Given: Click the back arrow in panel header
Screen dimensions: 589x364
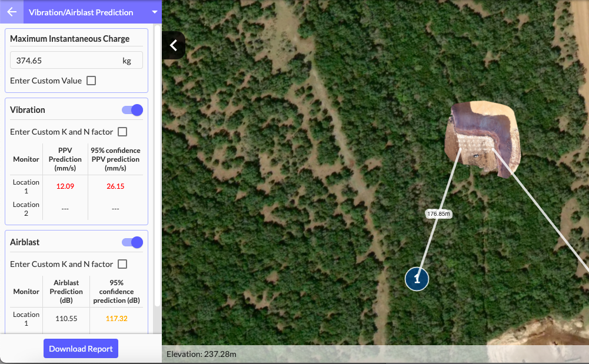Looking at the screenshot, I should point(12,12).
